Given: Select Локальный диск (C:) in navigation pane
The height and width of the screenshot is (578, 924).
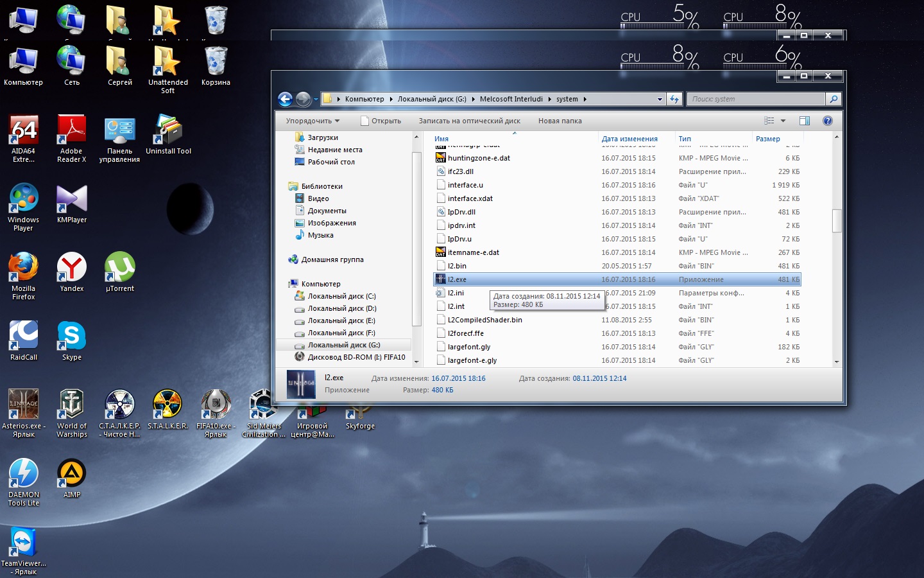Looking at the screenshot, I should point(341,296).
